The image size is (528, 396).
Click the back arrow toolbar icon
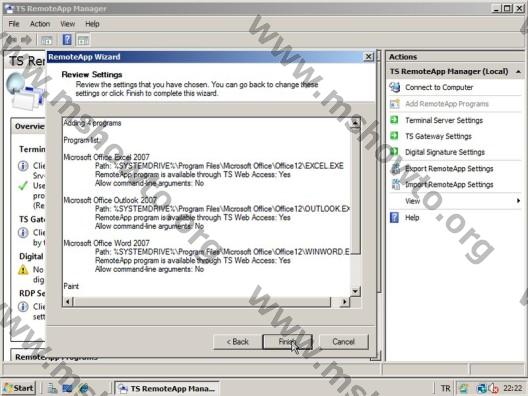pos(11,40)
